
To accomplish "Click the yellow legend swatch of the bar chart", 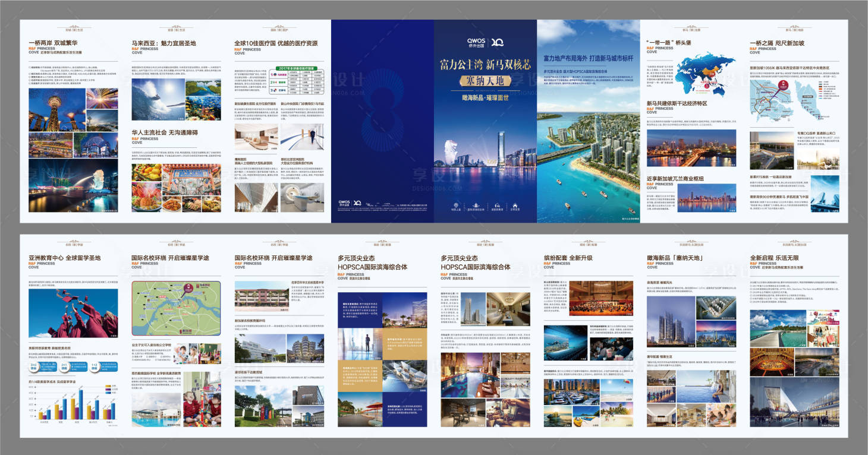I will coord(109,386).
